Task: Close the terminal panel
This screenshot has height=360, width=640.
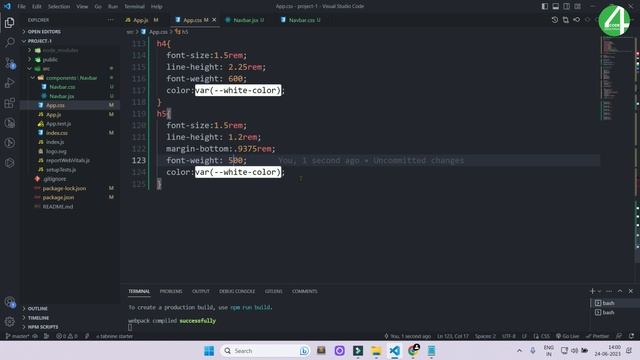Action: [x=631, y=291]
